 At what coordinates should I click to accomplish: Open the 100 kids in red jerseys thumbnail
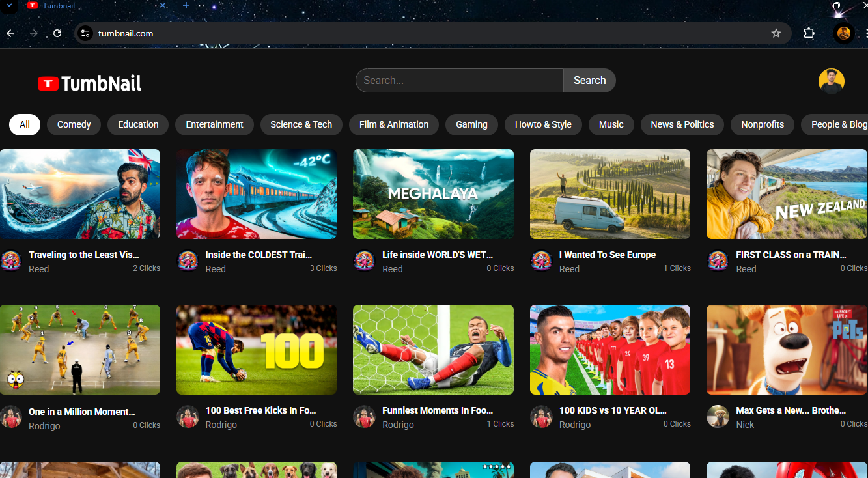point(610,350)
